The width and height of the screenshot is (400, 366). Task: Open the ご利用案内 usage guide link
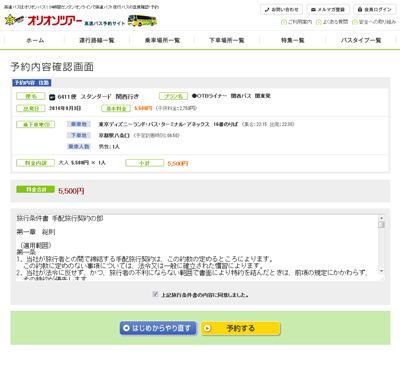pos(297,22)
